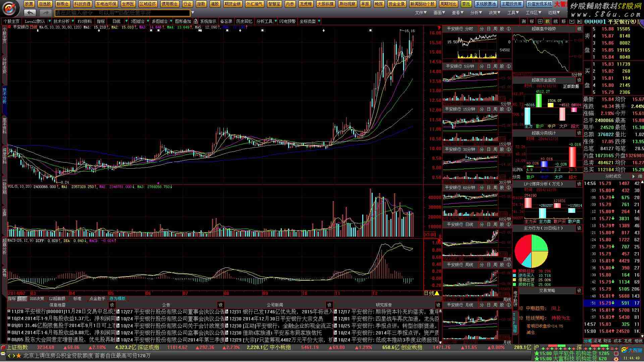
Task: Click the forward arrow navigation button
Action: pos(45,13)
